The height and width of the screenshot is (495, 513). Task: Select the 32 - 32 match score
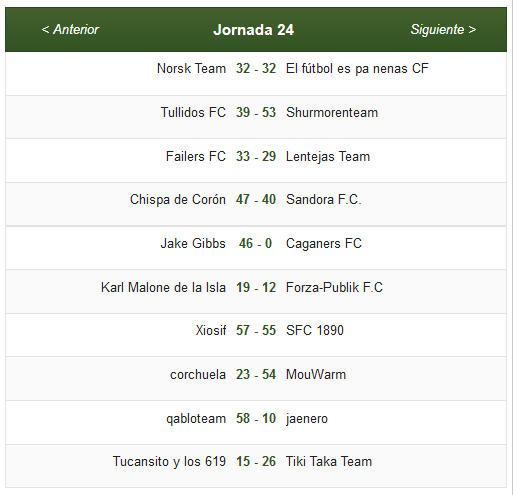256,68
